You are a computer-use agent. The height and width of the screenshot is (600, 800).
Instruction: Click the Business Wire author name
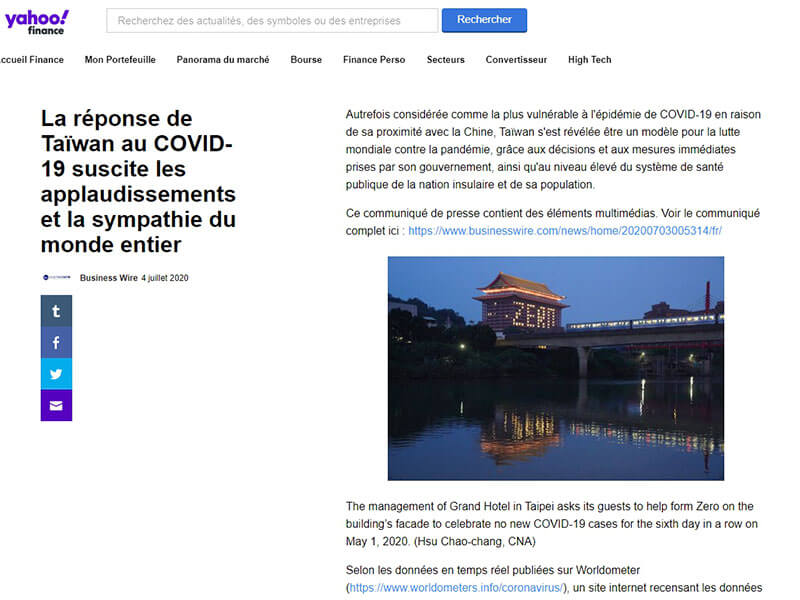[x=108, y=278]
